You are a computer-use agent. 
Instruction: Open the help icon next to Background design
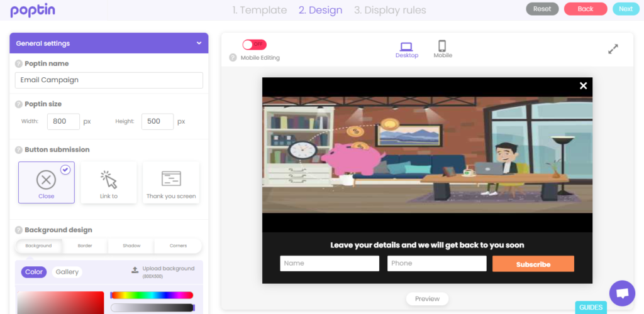tap(18, 230)
